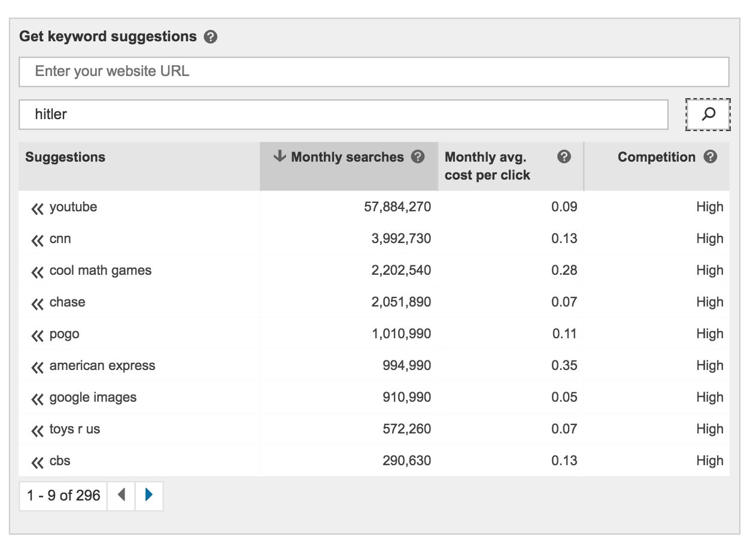The width and height of the screenshot is (756, 549).
Task: Click the 0.05 cost per click value
Action: click(x=564, y=398)
